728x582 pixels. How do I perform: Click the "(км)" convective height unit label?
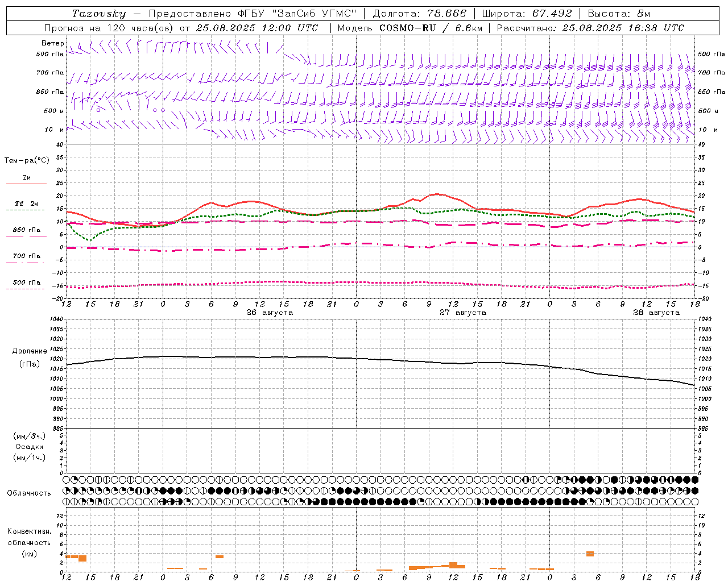[29, 554]
